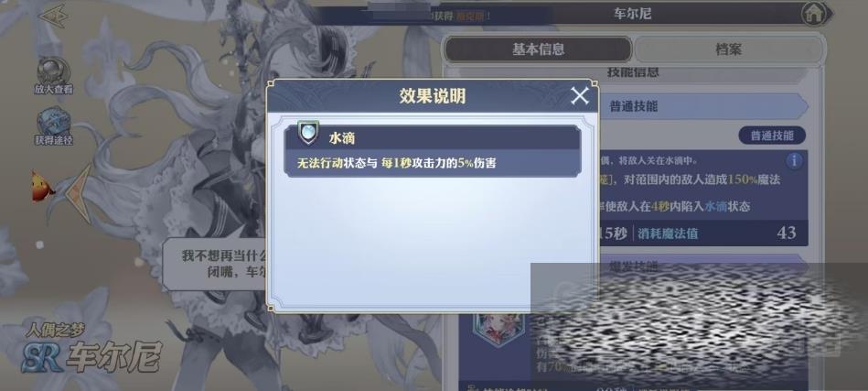
Task: Tap the blue info icon
Action: click(794, 161)
